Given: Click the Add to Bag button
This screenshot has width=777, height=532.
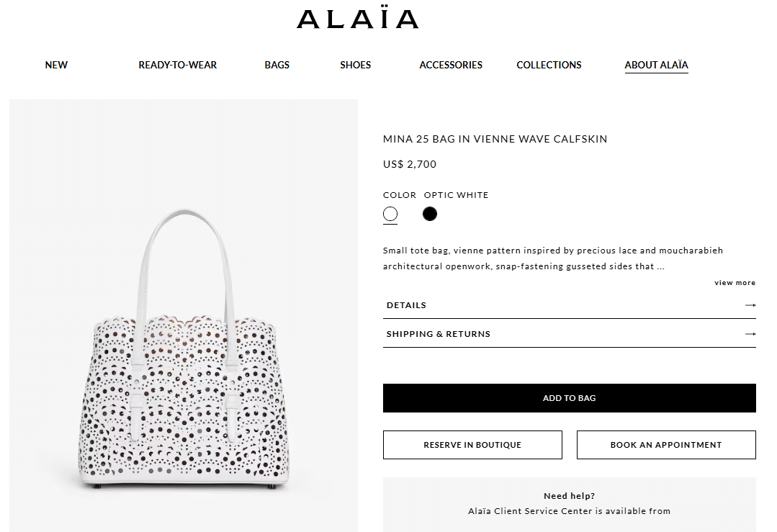Looking at the screenshot, I should pyautogui.click(x=569, y=398).
